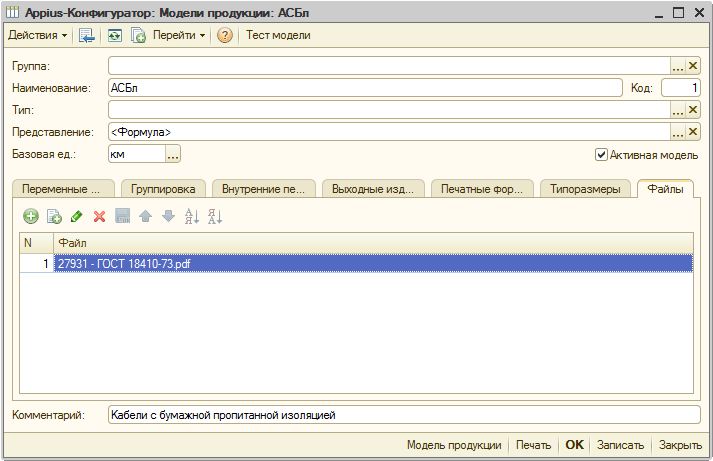
Task: Open the Перейти dropdown menu
Action: pyautogui.click(x=180, y=35)
